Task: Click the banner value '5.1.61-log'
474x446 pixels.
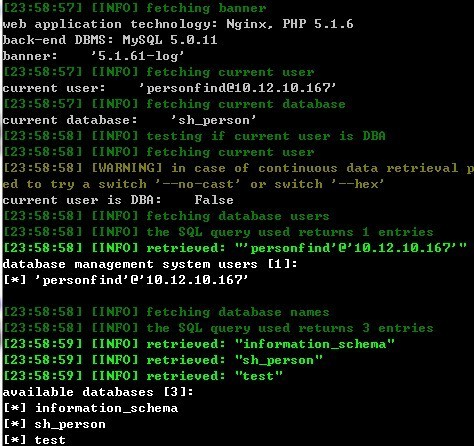Action: click(x=138, y=56)
